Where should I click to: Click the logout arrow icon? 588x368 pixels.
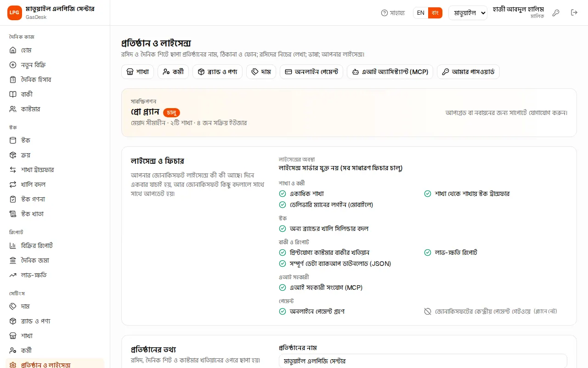click(574, 13)
